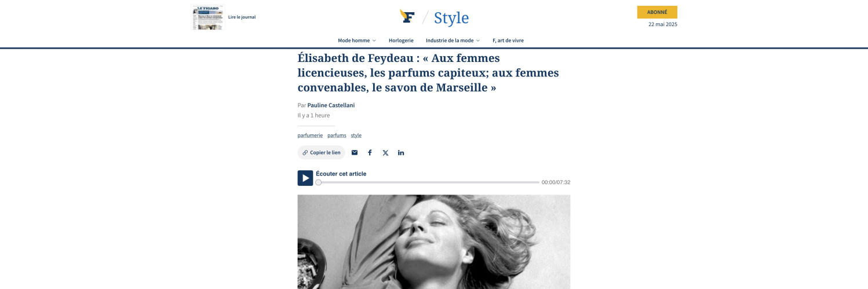Expand the Industrie de la mode dropdown
Viewport: 868px width, 289px height.
pyautogui.click(x=453, y=41)
